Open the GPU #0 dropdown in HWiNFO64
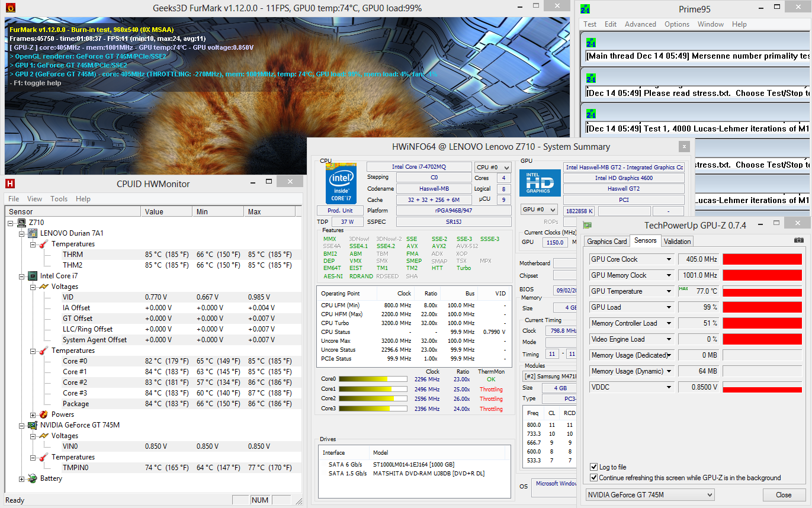The width and height of the screenshot is (812, 508). click(539, 210)
